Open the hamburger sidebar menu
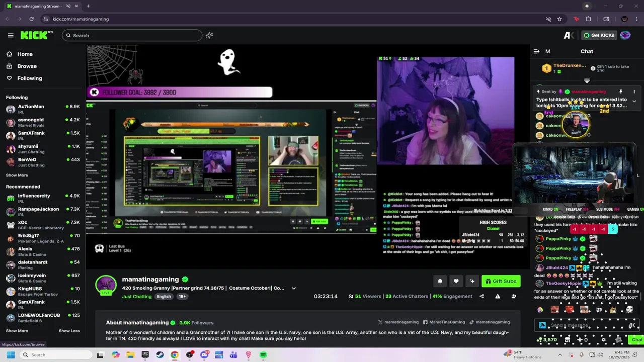Image resolution: width=644 pixels, height=362 pixels. 11,35
